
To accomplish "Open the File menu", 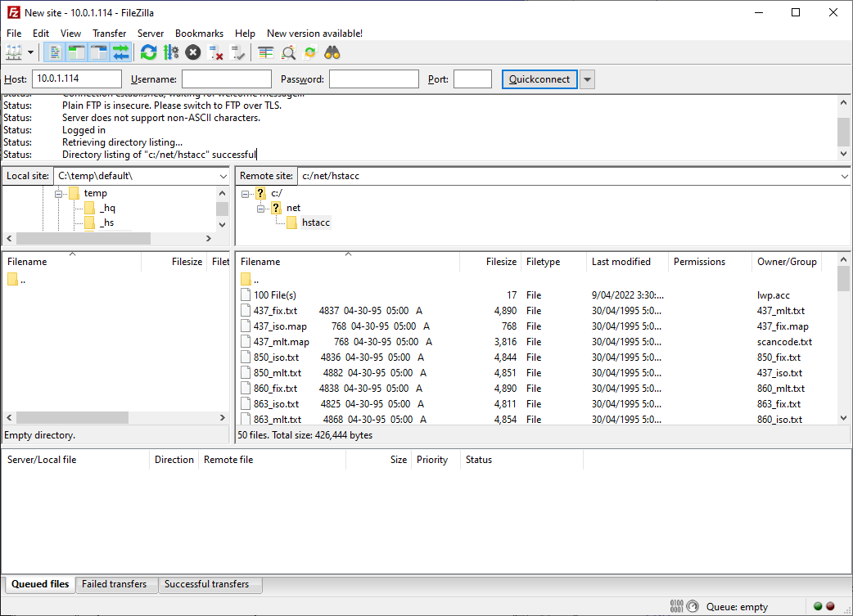I will coord(14,34).
